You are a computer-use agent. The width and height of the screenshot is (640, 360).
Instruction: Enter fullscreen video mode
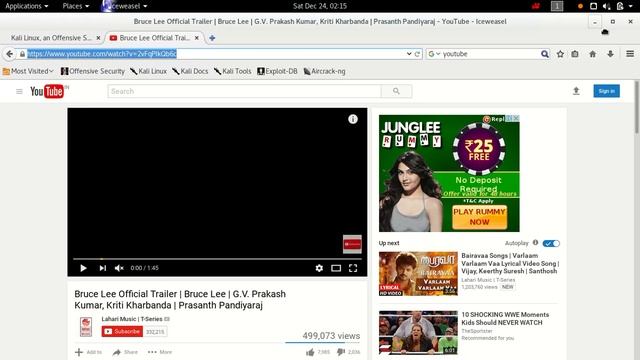353,268
